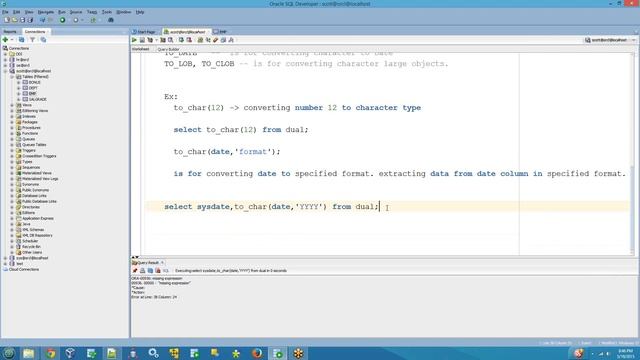Select the Functions node in tree
The height and width of the screenshot is (360, 640).
pos(30,133)
